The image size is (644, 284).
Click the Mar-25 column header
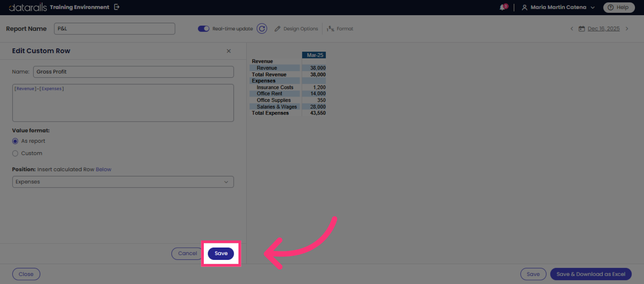tap(314, 55)
